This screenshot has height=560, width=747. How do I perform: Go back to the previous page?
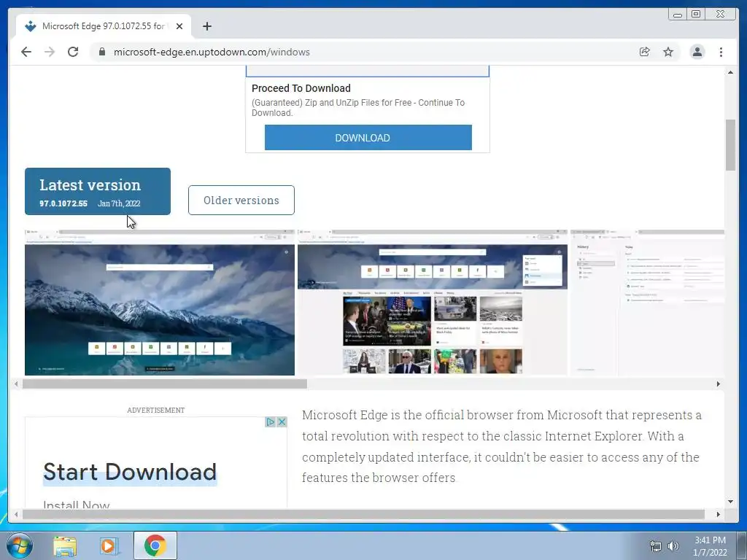[x=26, y=52]
